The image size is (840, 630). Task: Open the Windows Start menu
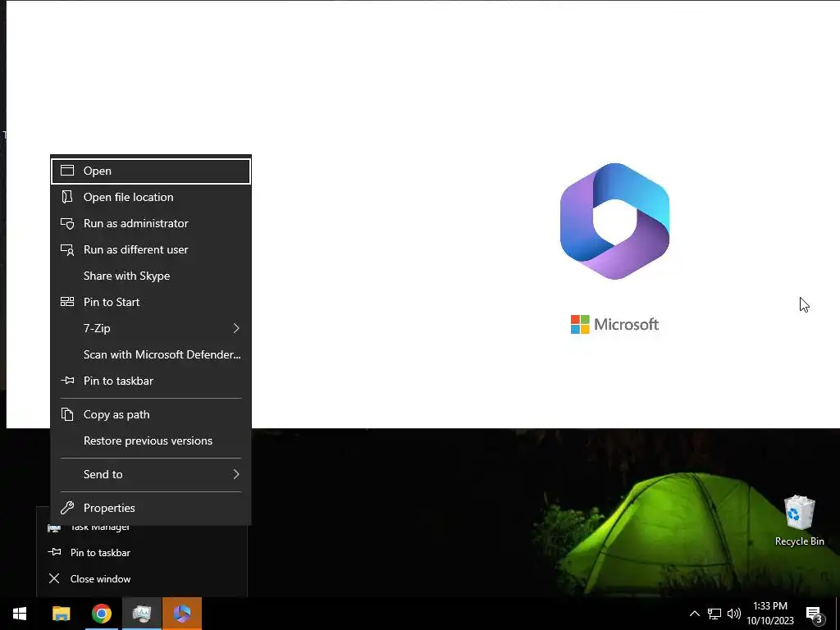(x=20, y=614)
